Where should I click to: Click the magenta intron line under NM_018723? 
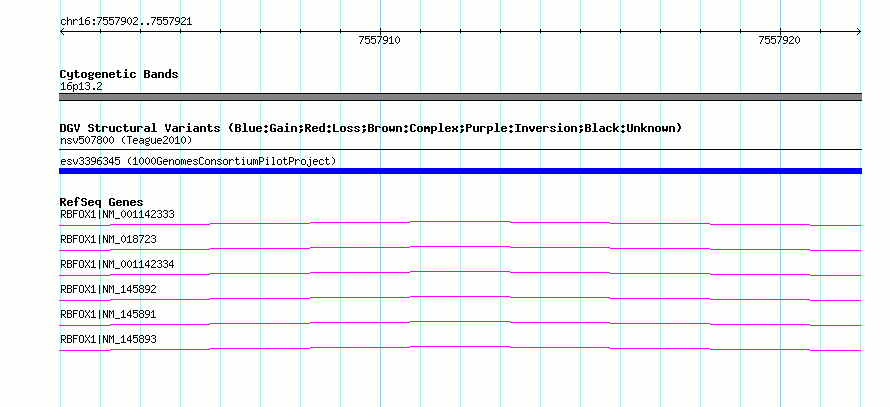tap(460, 248)
